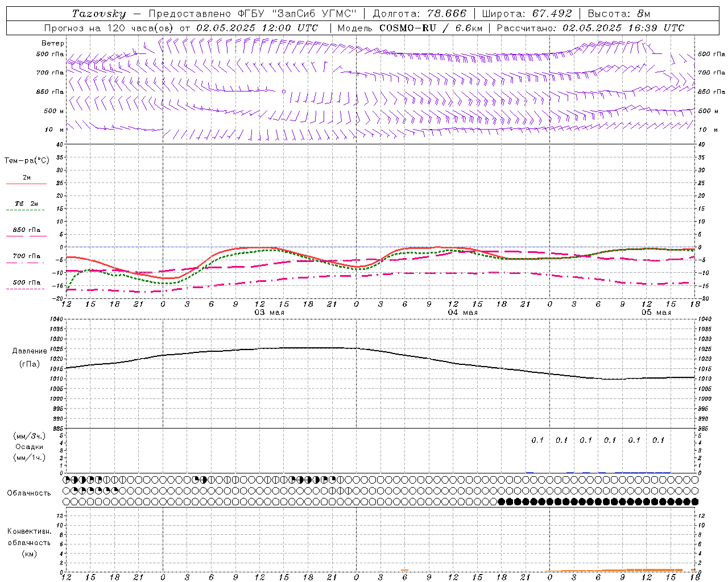
Task: Click the "(гПа)" unit under the Давление label
Action: pos(30,364)
